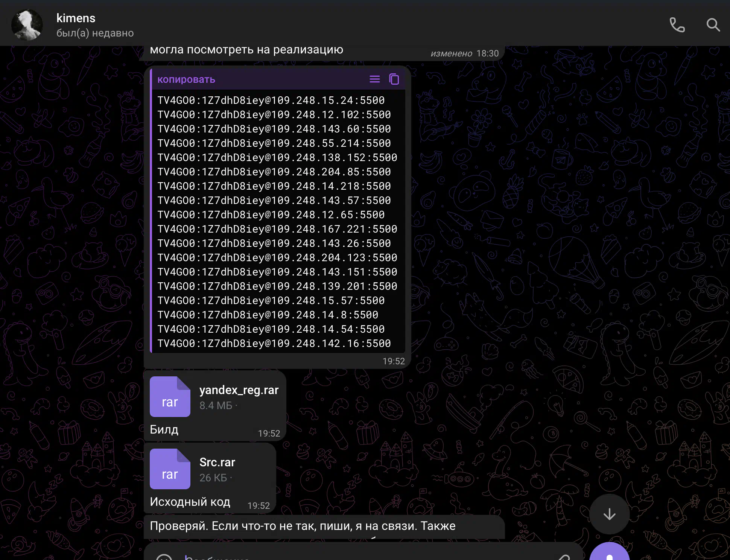
Task: Click last proxy line ending 142.16:5500
Action: pyautogui.click(x=274, y=344)
